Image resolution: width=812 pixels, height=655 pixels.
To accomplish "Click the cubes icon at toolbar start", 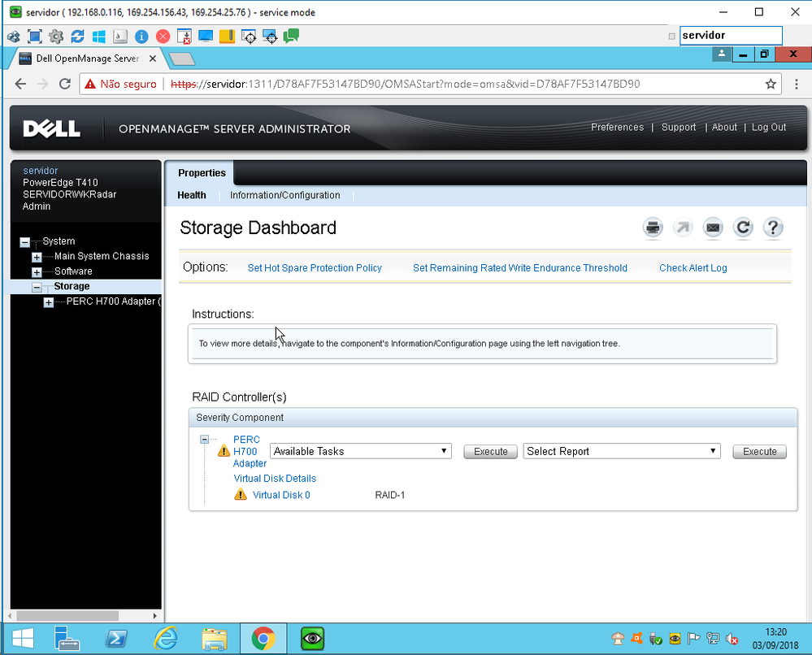I will (14, 37).
